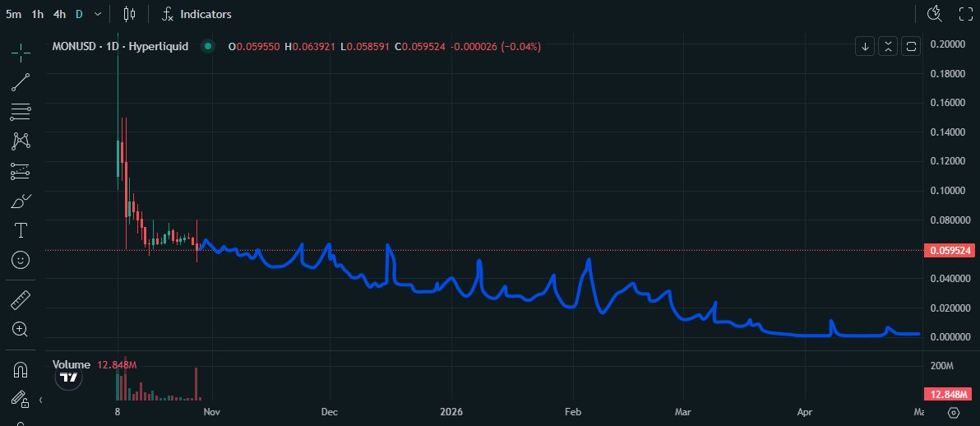The image size is (980, 426).
Task: Click the green market status dot
Action: [208, 46]
